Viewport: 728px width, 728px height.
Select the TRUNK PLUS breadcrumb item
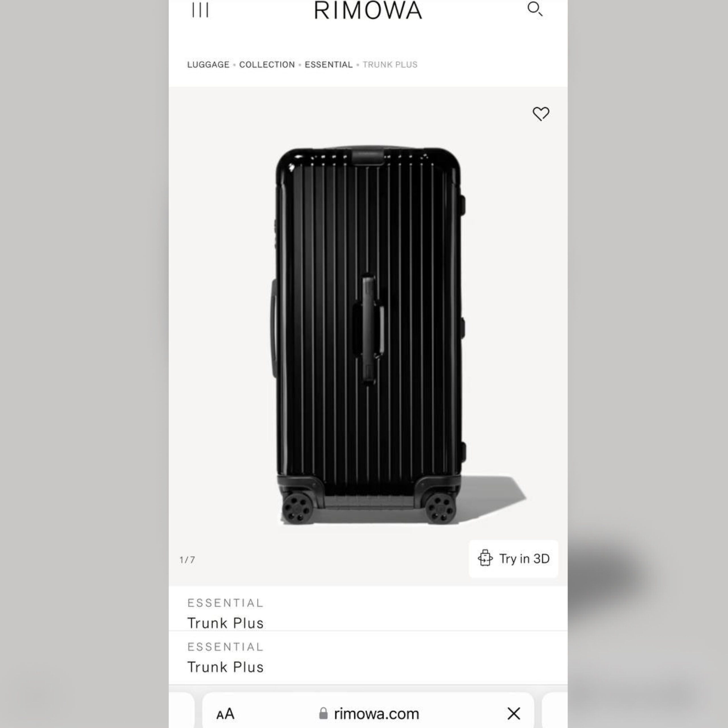coord(390,65)
